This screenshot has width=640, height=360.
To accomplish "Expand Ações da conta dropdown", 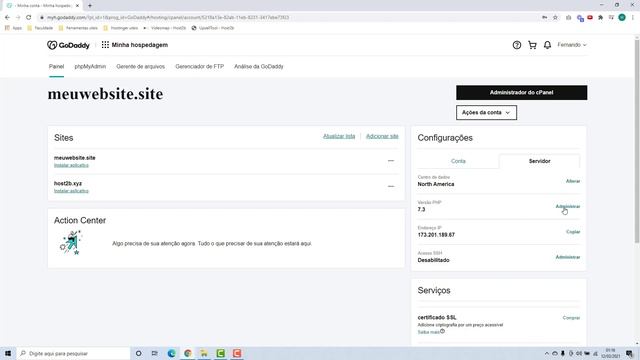I will (487, 113).
